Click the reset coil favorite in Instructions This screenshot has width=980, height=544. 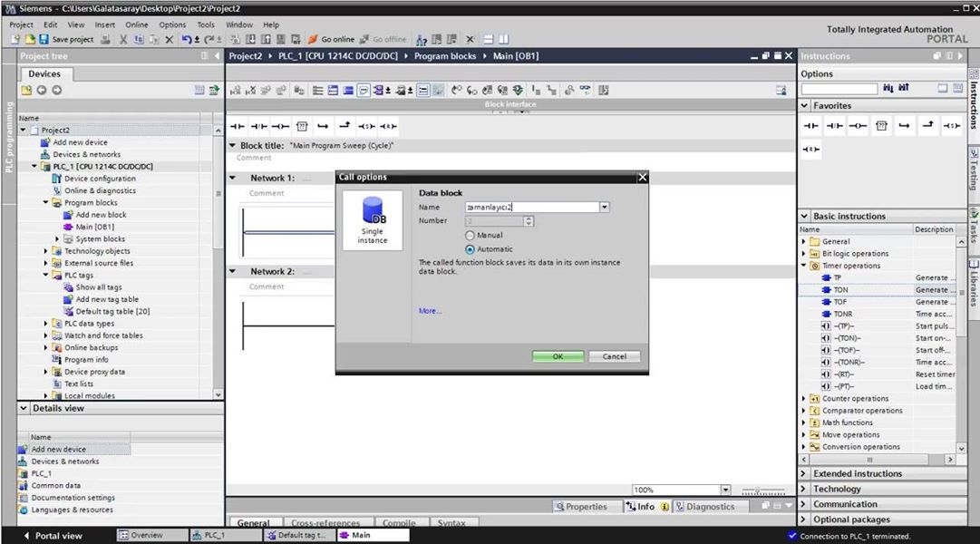pyautogui.click(x=811, y=150)
